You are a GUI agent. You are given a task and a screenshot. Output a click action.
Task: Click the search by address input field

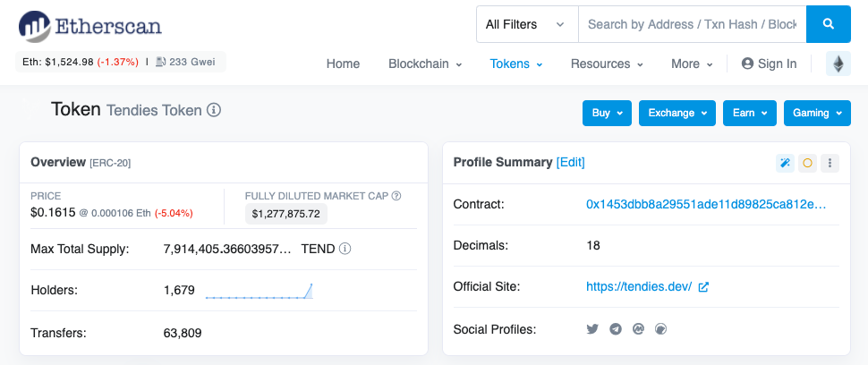point(692,24)
